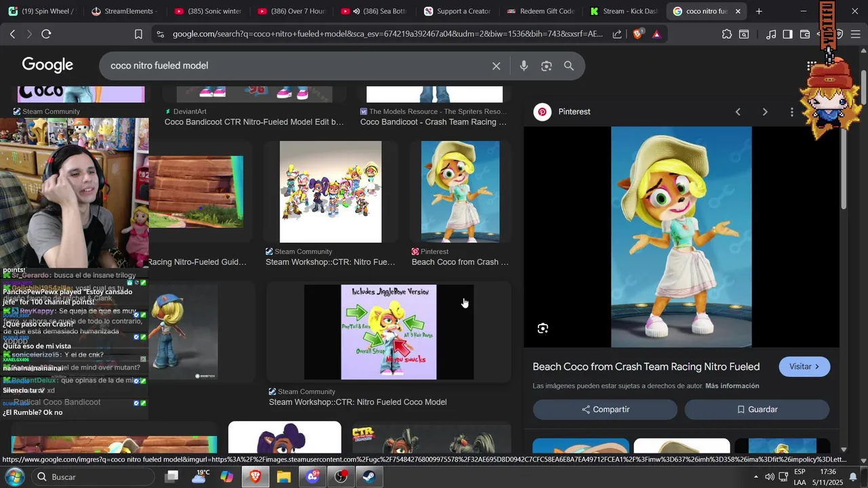Open large Beach Coco preview image
The image size is (868, 488).
tap(682, 237)
